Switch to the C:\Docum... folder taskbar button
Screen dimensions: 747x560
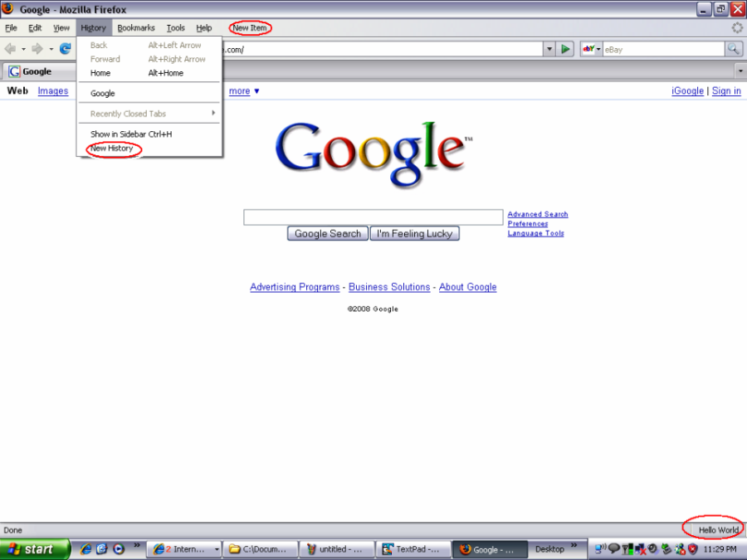click(x=260, y=549)
